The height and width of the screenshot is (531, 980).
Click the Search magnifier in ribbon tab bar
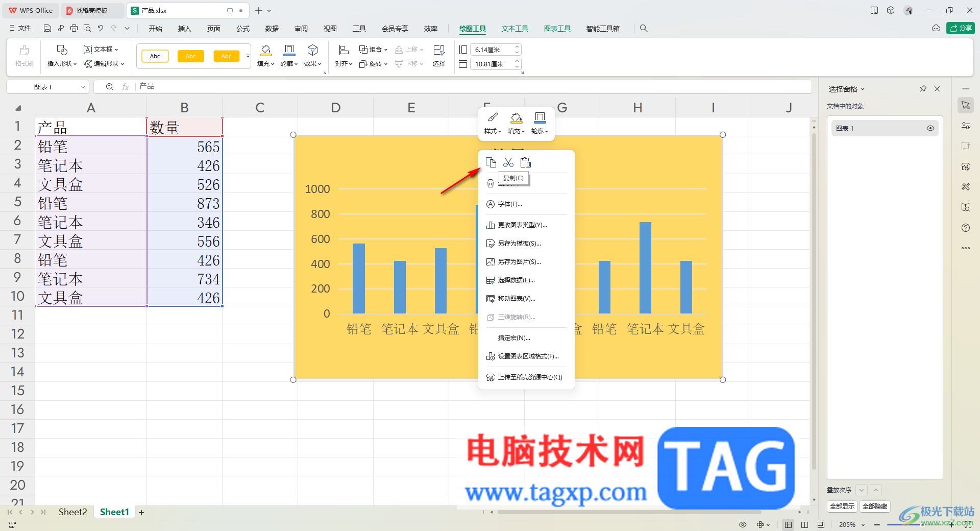644,29
